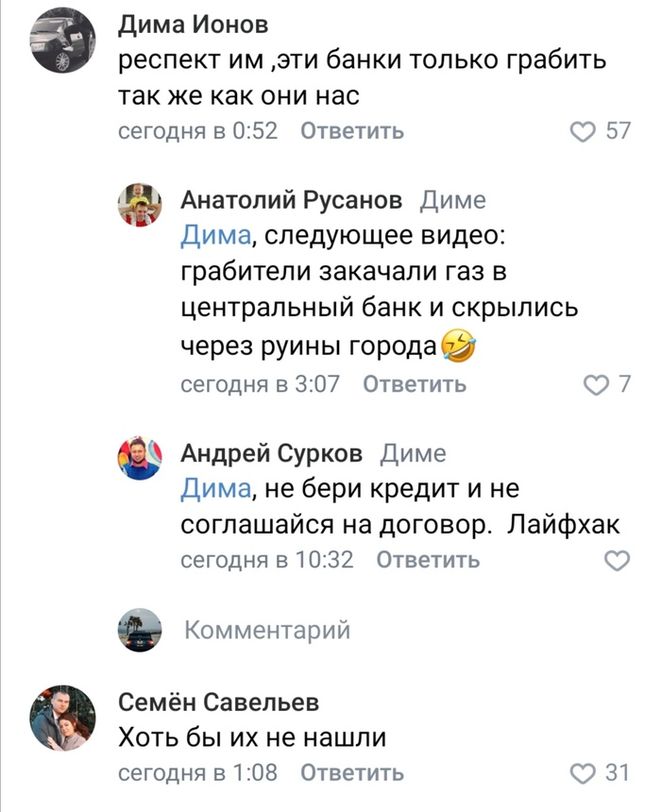661x812 pixels.
Task: Reply to Семён Савельев's comment
Action: point(352,773)
